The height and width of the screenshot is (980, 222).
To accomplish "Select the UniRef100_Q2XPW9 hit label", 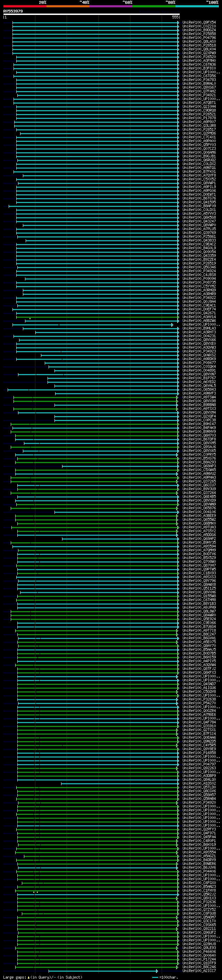I will tap(199, 53).
